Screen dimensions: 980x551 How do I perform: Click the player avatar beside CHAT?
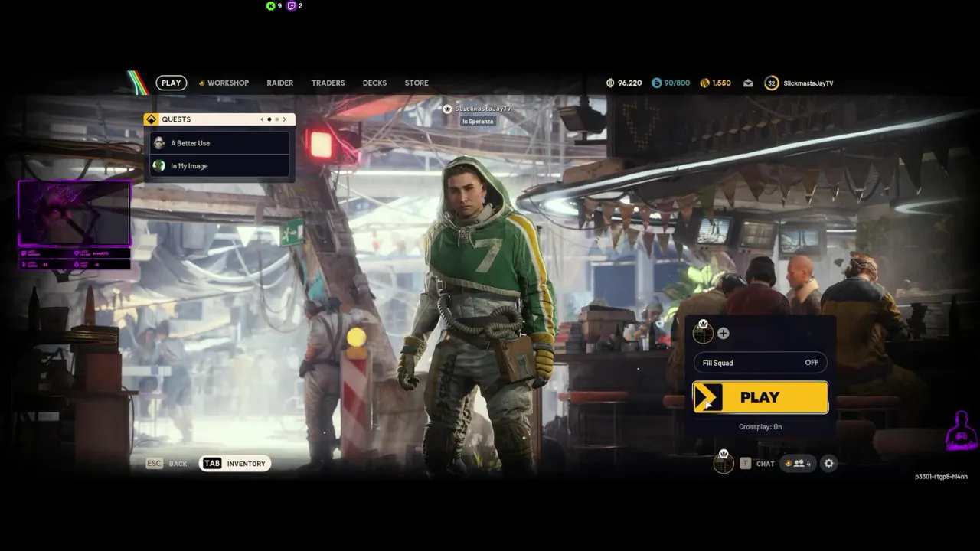pyautogui.click(x=724, y=462)
